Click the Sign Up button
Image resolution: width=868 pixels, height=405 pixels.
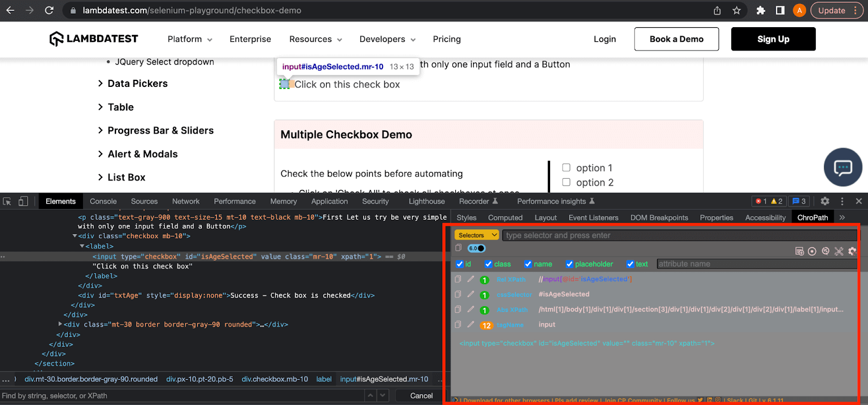[x=773, y=39]
